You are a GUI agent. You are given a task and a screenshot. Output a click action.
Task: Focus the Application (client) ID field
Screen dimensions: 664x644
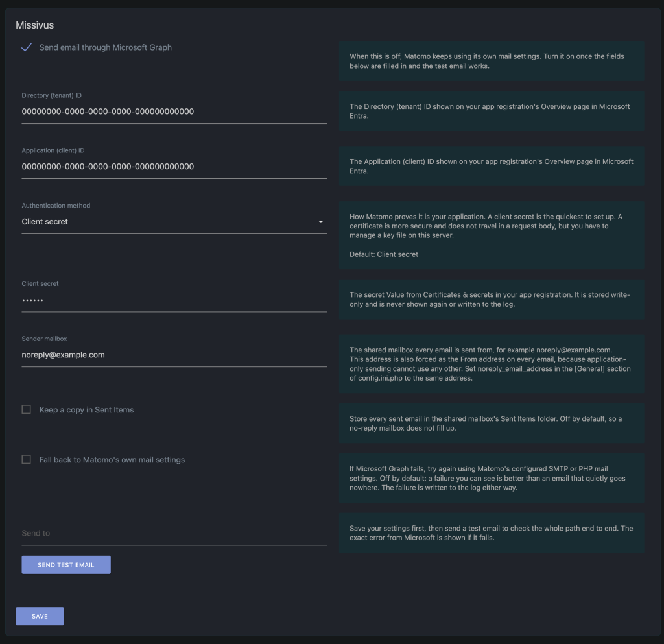click(x=174, y=167)
